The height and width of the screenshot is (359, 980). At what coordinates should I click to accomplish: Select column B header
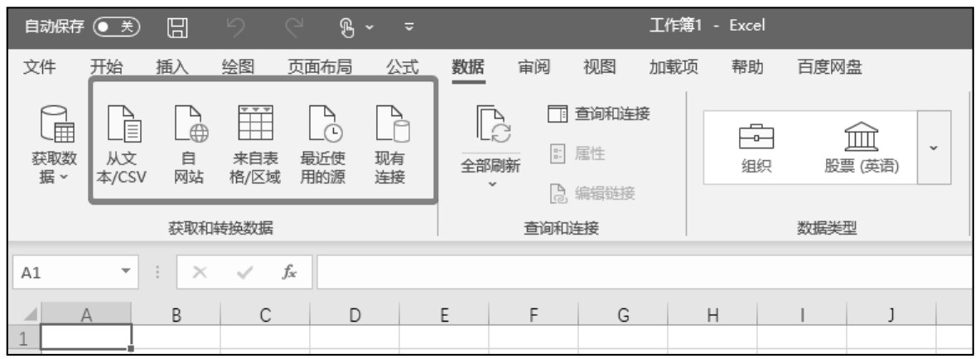[x=176, y=315]
